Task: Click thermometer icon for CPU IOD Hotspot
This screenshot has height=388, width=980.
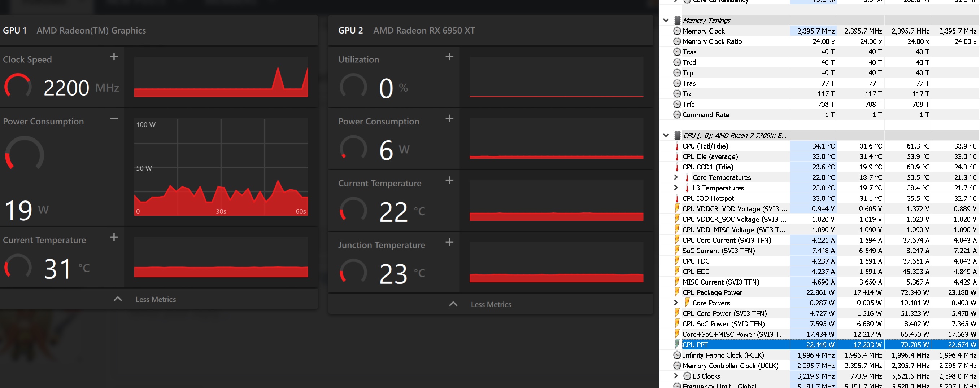Action: coord(677,198)
